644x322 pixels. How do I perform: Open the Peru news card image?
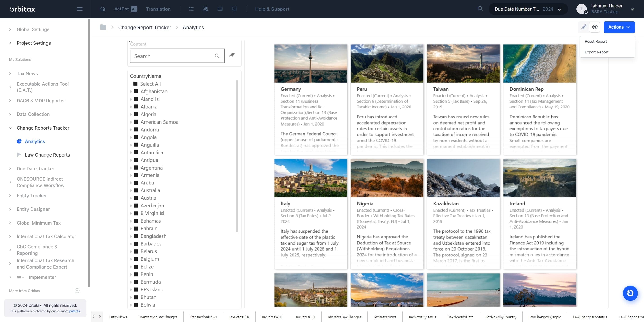click(x=387, y=64)
